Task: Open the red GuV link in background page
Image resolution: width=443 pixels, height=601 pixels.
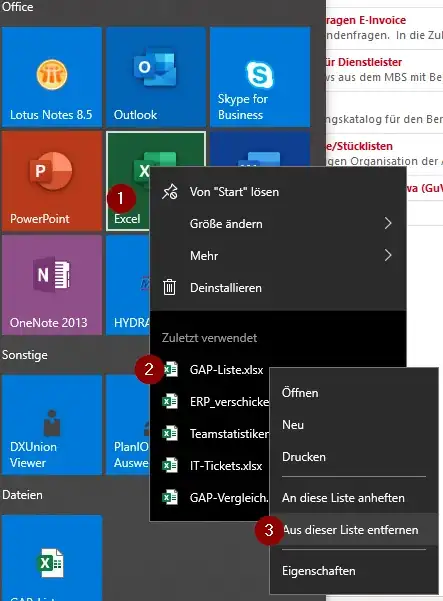Action: 425,188
